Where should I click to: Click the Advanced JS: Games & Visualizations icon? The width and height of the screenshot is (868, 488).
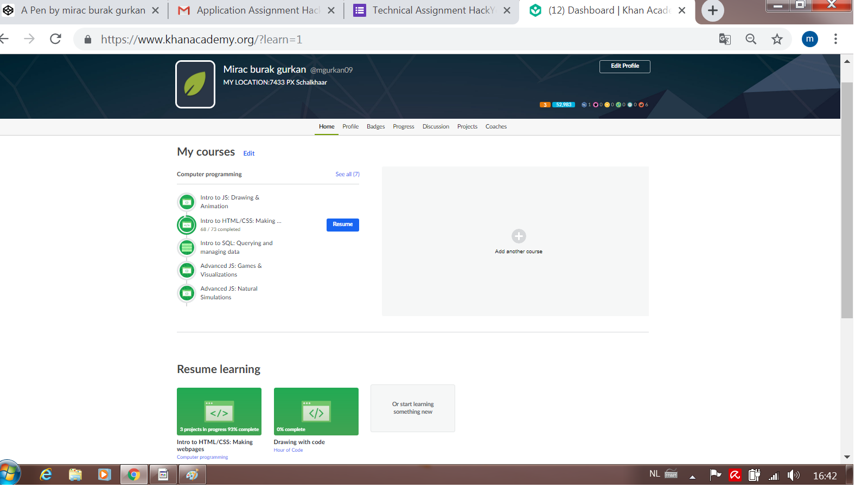tap(187, 271)
